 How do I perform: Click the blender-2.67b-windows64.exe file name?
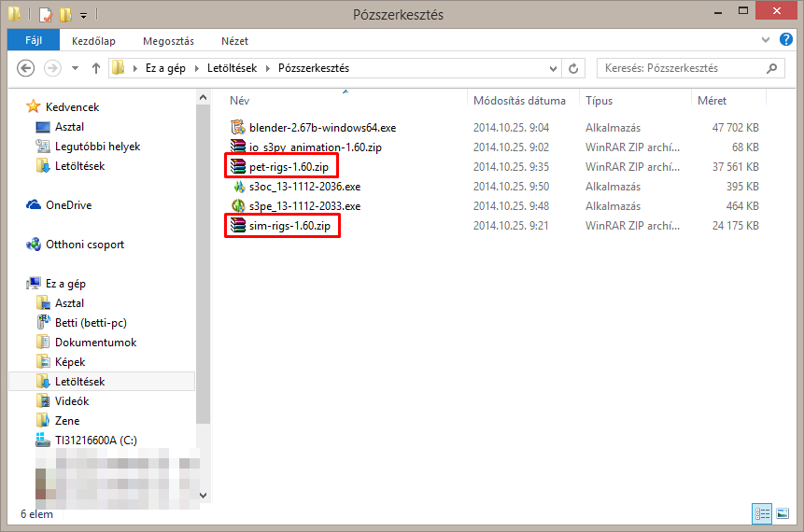pyautogui.click(x=322, y=128)
